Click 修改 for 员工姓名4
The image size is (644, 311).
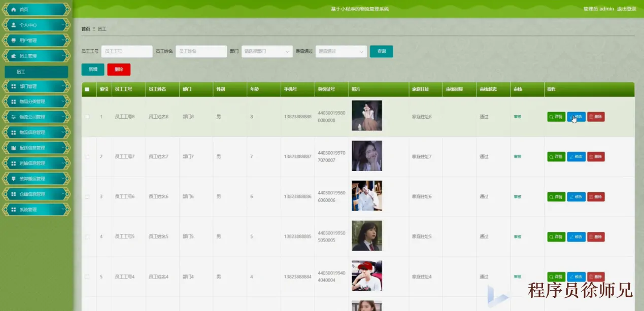pos(576,277)
